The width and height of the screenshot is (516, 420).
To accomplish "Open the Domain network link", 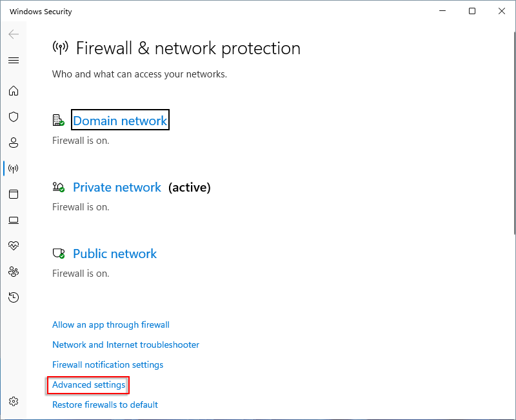I will tap(120, 121).
